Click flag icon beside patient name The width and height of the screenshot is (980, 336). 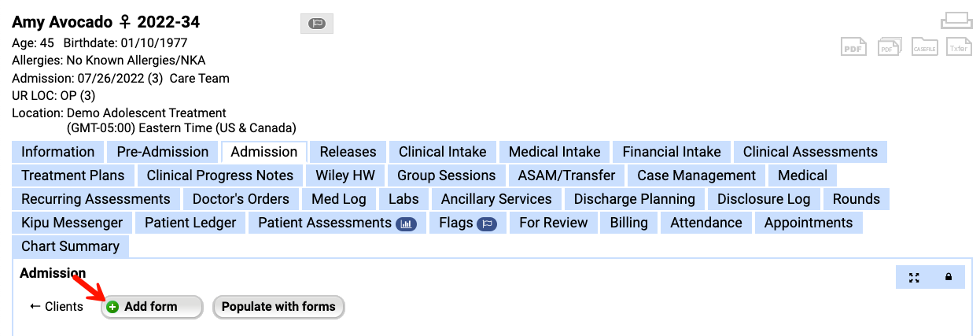(x=317, y=24)
